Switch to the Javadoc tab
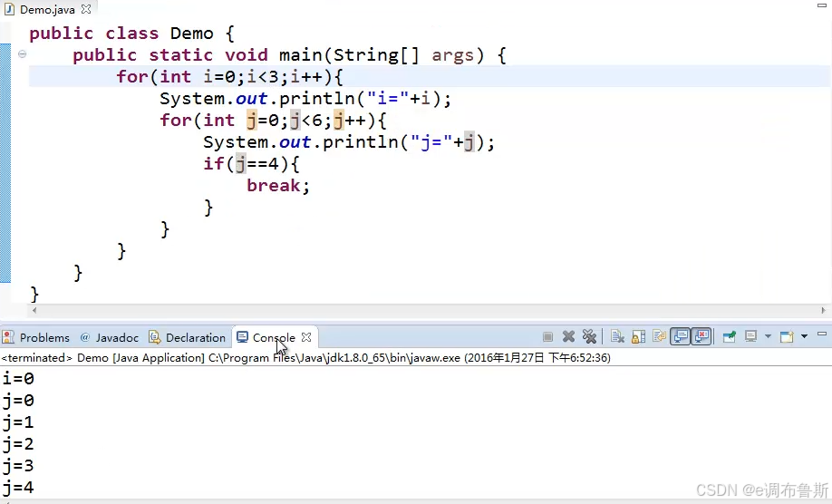This screenshot has width=832, height=504. [110, 337]
